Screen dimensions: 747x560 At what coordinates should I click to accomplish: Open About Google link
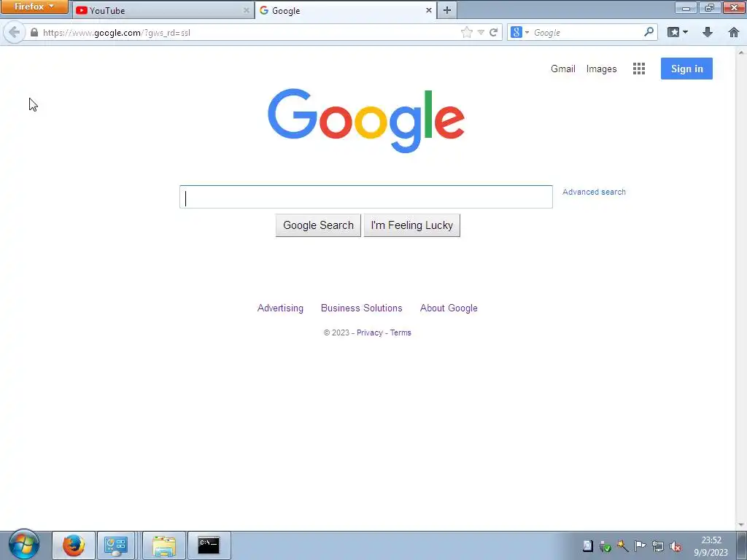449,308
